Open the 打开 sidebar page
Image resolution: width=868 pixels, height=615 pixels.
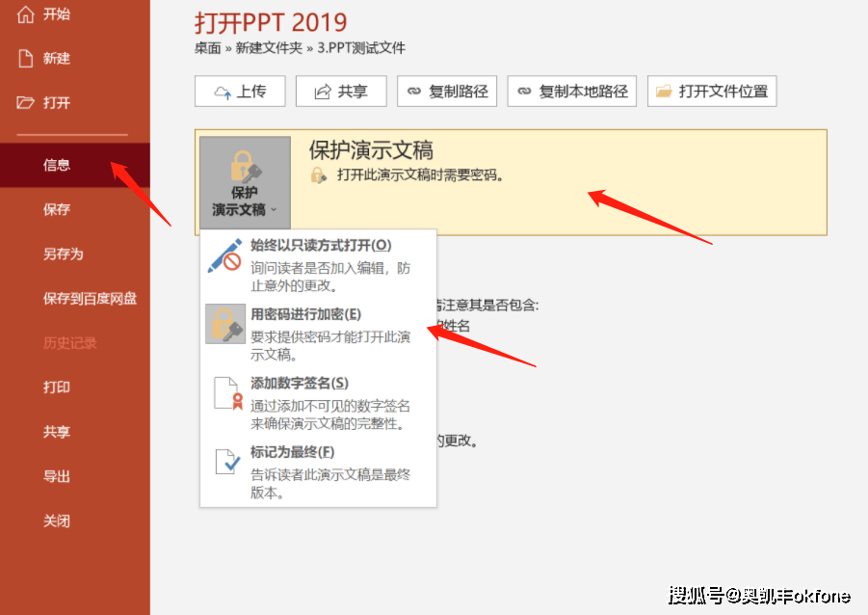pos(75,102)
